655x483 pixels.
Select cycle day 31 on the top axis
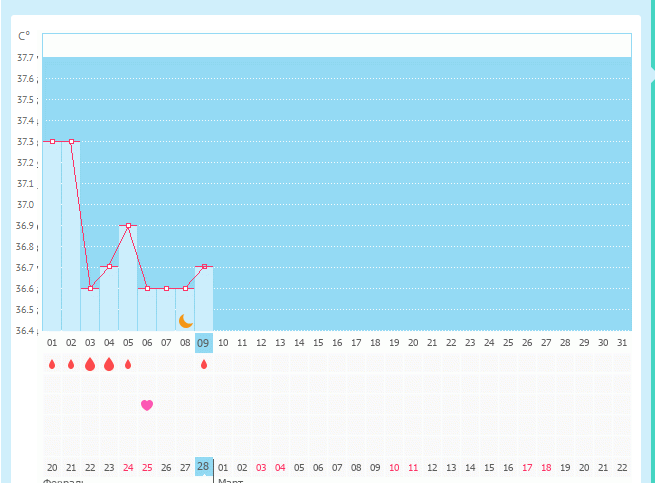tap(622, 342)
